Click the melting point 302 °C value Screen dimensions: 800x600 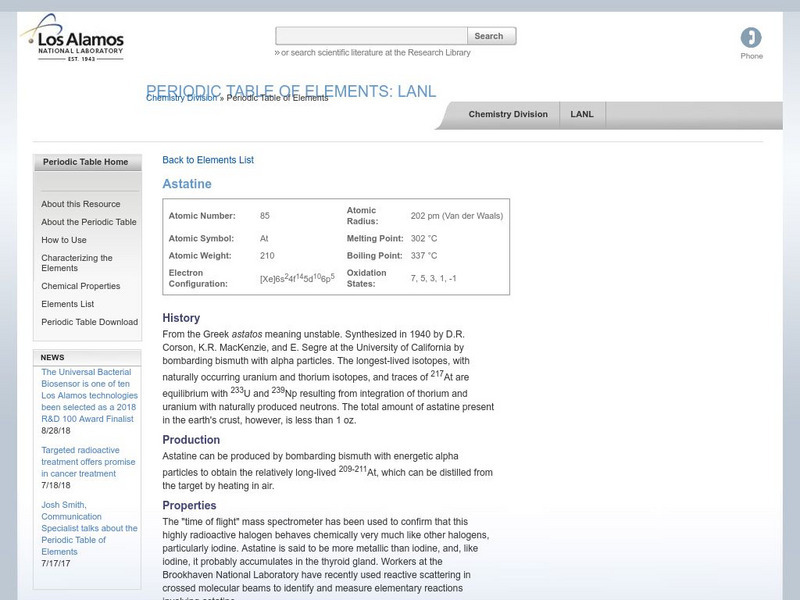click(424, 238)
